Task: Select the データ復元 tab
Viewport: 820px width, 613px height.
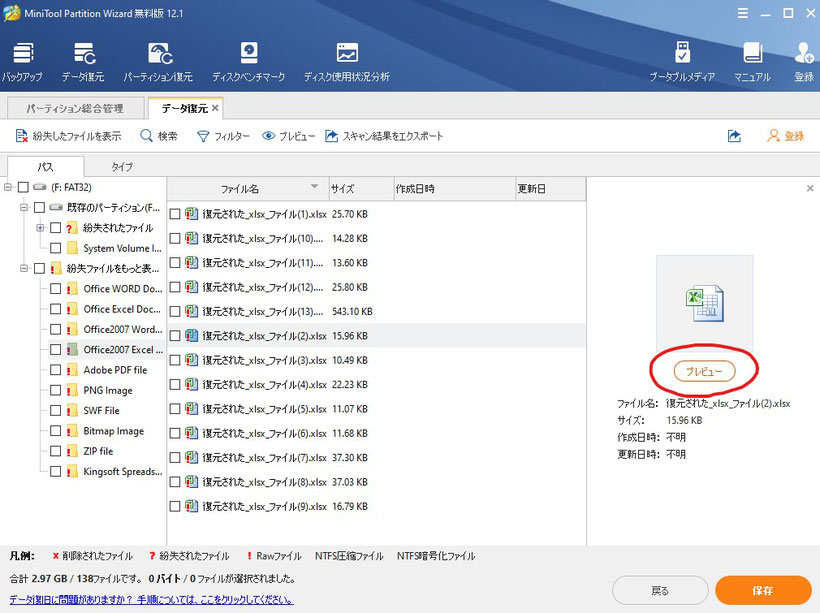Action: [184, 108]
